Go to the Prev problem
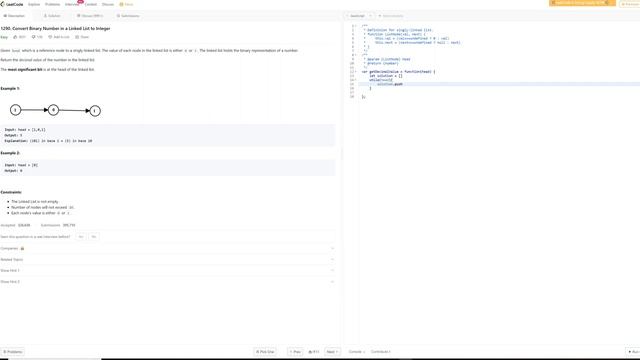The height and width of the screenshot is (360, 640). click(296, 351)
